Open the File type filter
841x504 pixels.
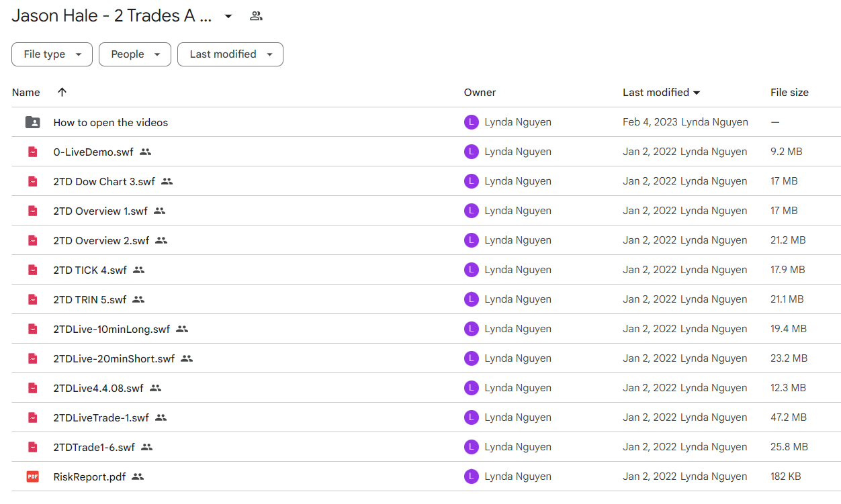[52, 54]
